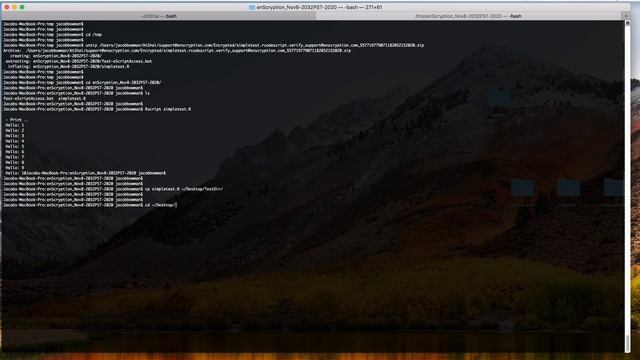Click the 'cd enScryption_Nov8-2032PST-2020/' command

click(82, 82)
